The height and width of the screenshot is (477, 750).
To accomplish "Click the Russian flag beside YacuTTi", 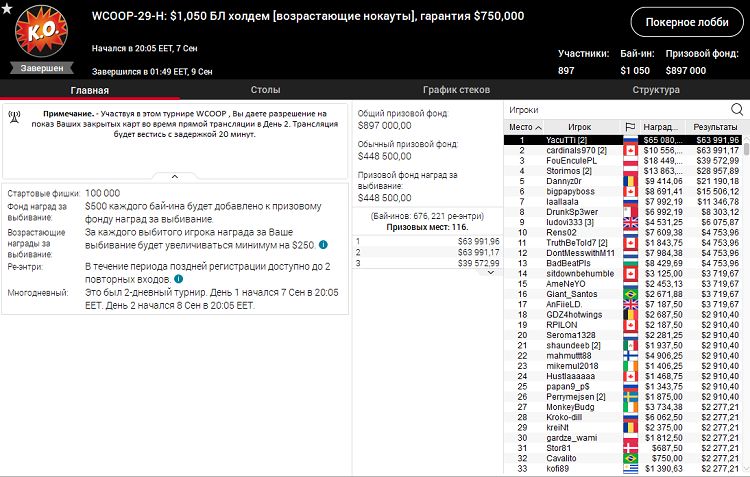I will point(630,140).
